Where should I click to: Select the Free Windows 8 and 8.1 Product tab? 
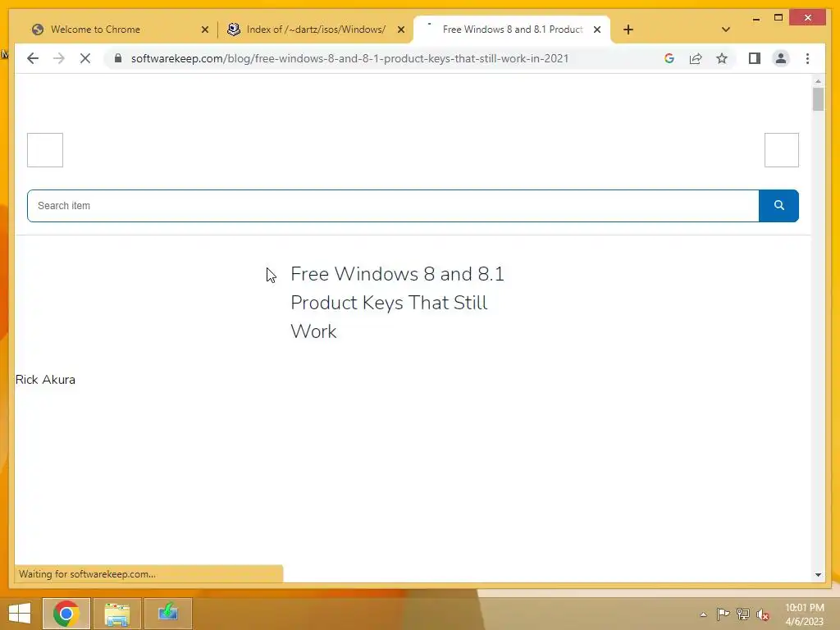[x=512, y=30]
